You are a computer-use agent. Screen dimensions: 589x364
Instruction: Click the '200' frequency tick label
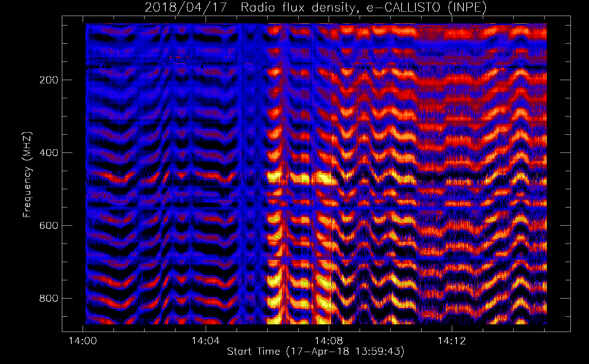[x=49, y=80]
